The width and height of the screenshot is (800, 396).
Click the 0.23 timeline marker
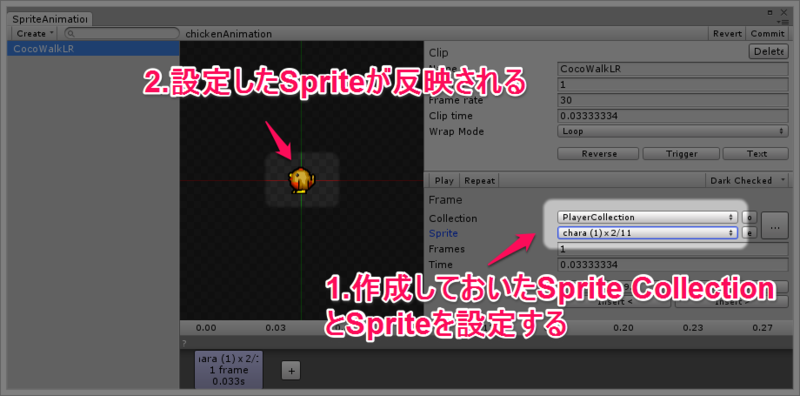pyautogui.click(x=693, y=328)
